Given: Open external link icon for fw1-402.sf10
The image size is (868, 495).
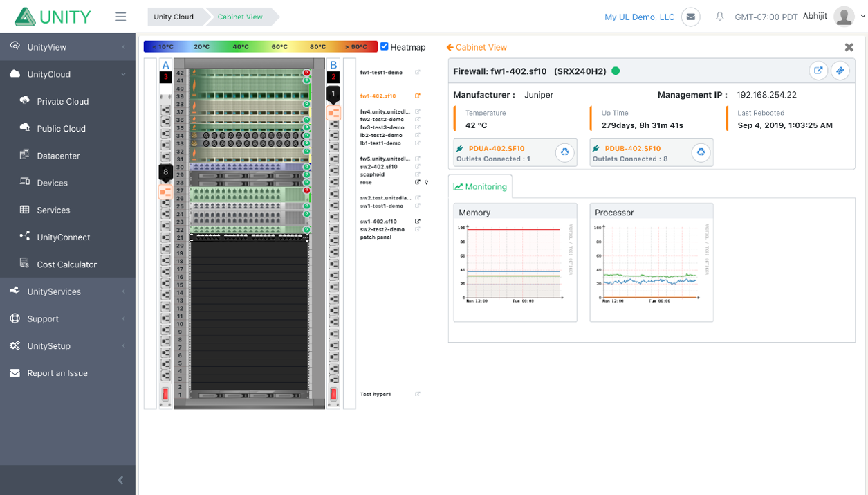Looking at the screenshot, I should click(x=418, y=96).
